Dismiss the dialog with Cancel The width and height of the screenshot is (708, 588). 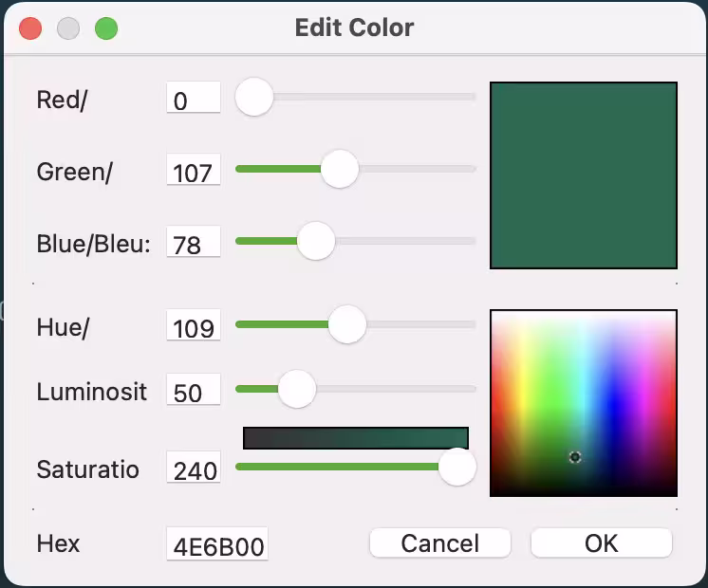click(440, 542)
